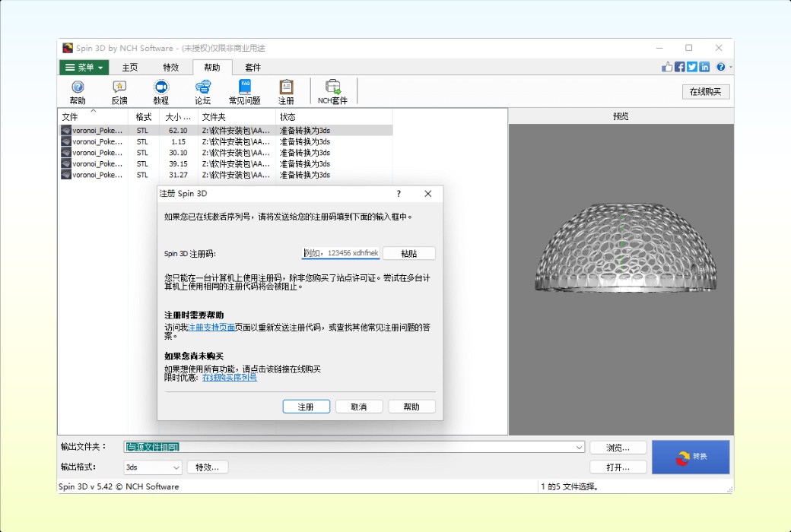Open the 帮助 toolbar help icon
The height and width of the screenshot is (532, 791).
(77, 92)
